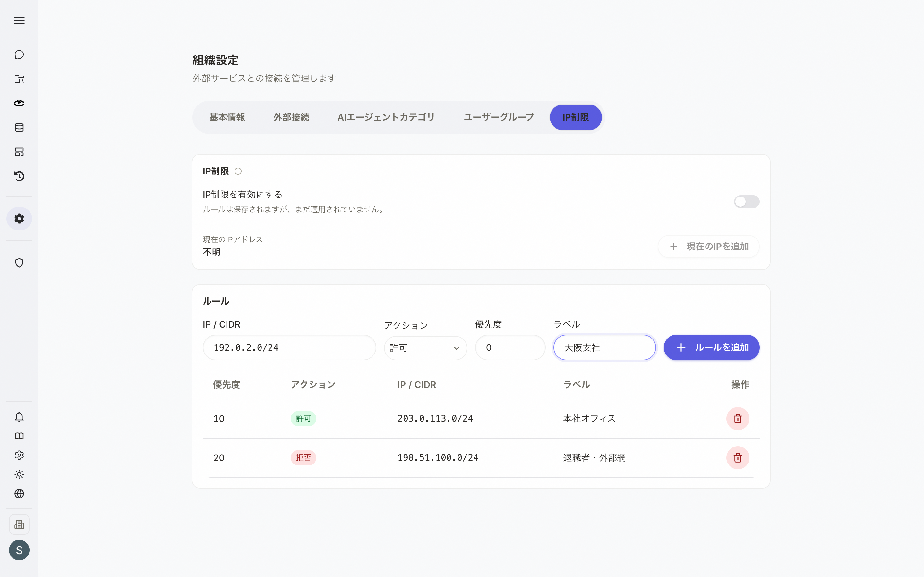Click the info icon beside the IP制限 heading
Viewport: 924px width, 577px height.
238,171
